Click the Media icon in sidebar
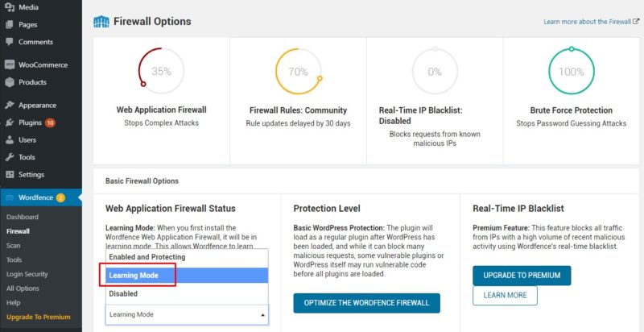The width and height of the screenshot is (644, 332). click(10, 7)
